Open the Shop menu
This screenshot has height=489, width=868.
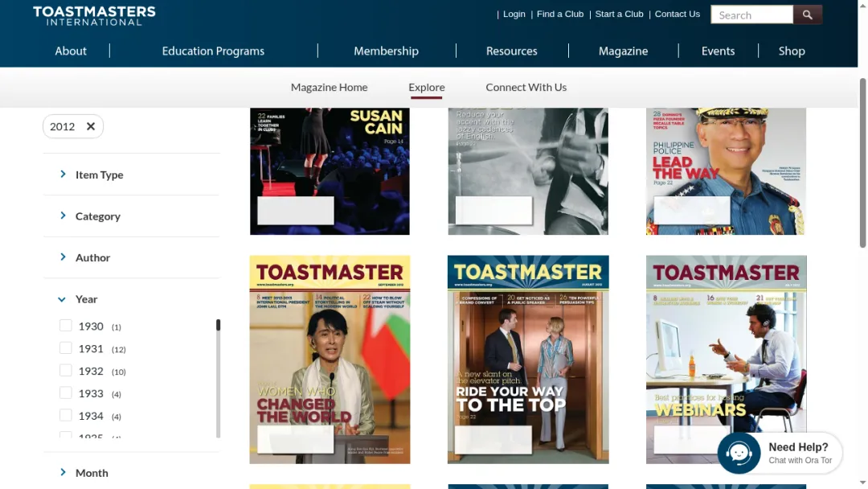(x=792, y=51)
